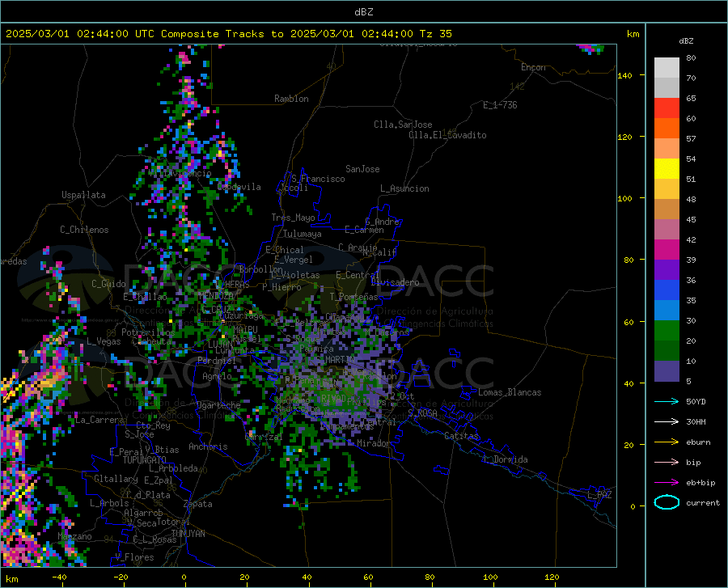728x588 pixels.
Task: Click the E_1-736 map label
Action: 500,105
